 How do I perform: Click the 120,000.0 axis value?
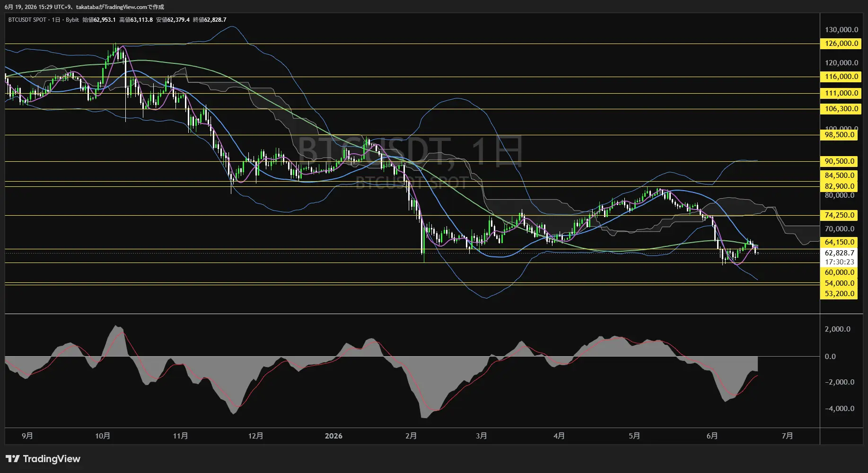(842, 63)
